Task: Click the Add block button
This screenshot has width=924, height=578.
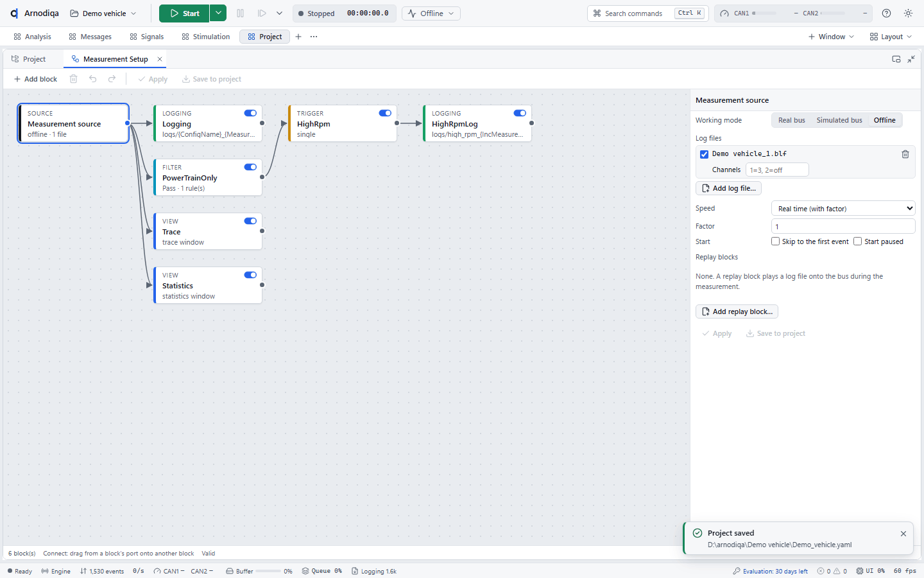Action: coord(35,79)
